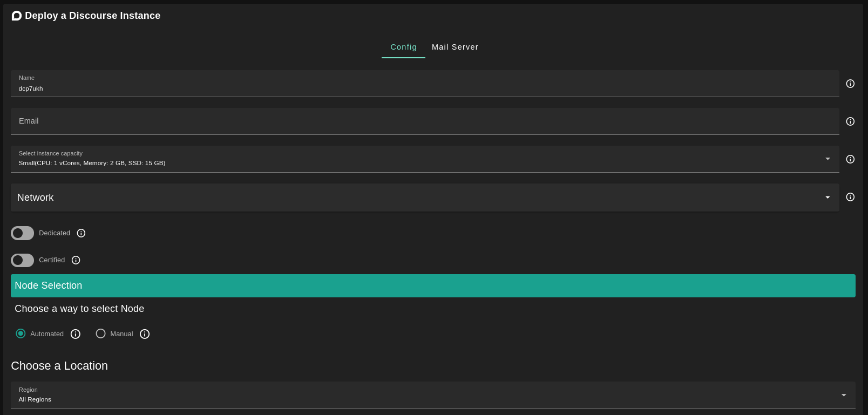
Task: Click the info icon next to Dedicated
Action: [x=81, y=233]
